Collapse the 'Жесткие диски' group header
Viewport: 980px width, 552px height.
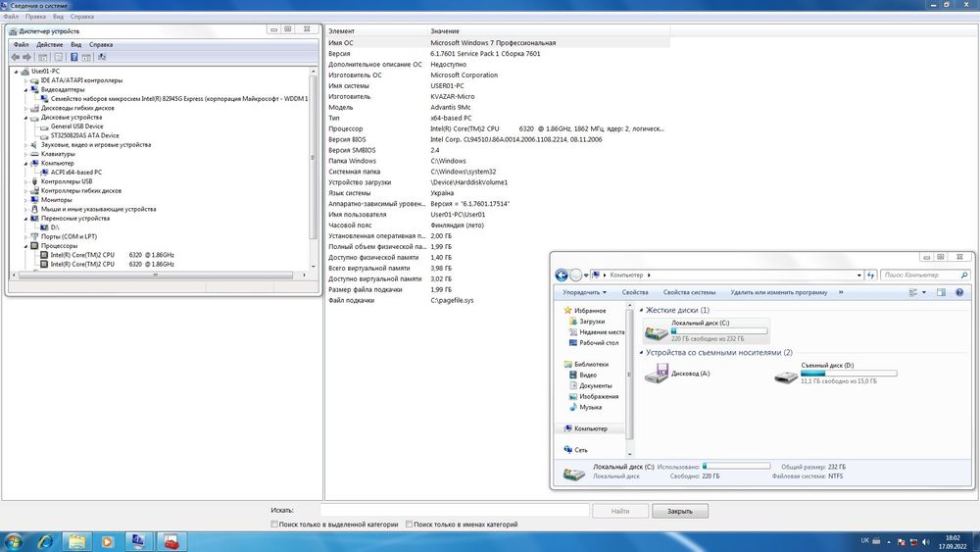tap(642, 310)
